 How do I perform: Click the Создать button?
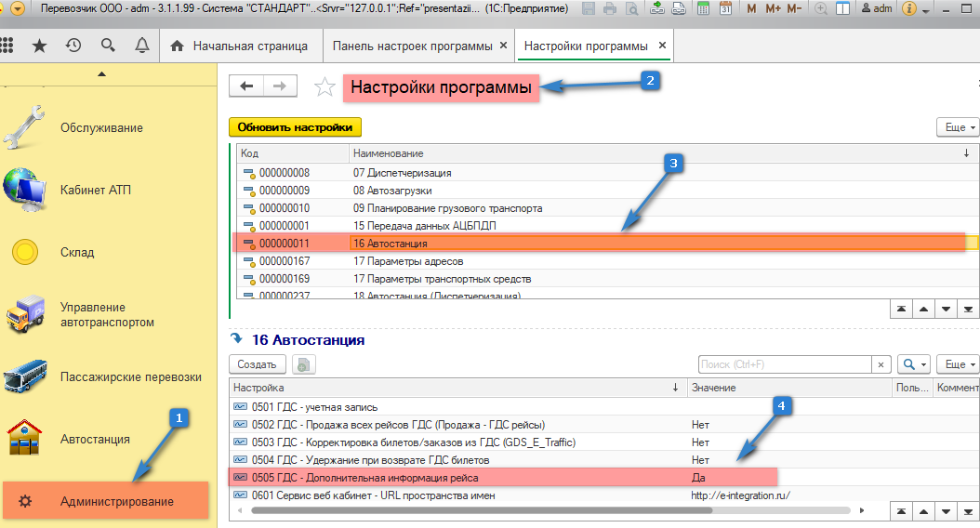257,365
